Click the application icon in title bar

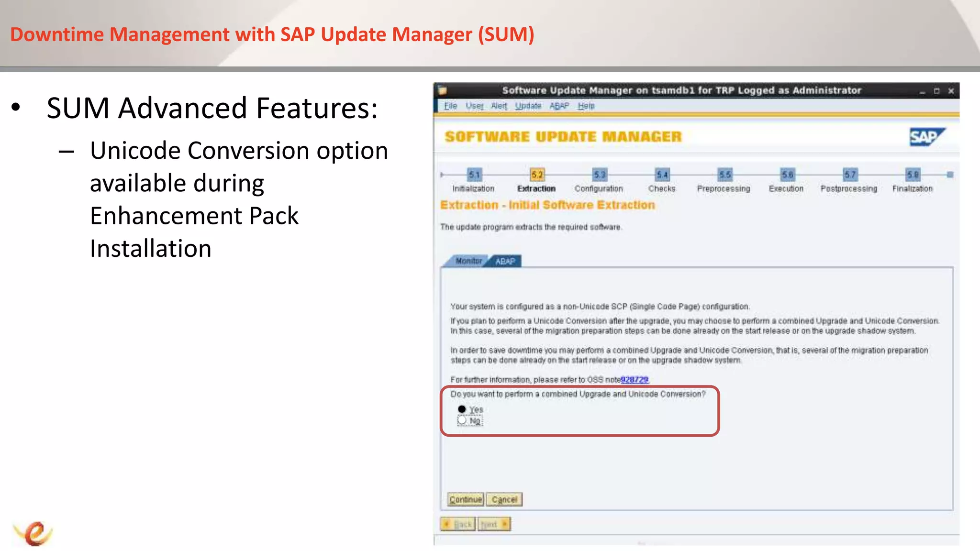[442, 90]
